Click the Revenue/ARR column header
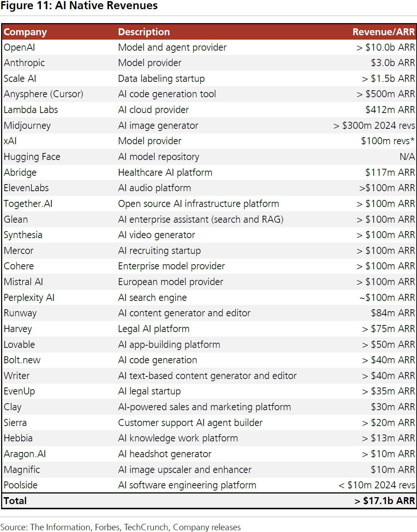Image resolution: width=417 pixels, height=532 pixels. pyautogui.click(x=383, y=32)
